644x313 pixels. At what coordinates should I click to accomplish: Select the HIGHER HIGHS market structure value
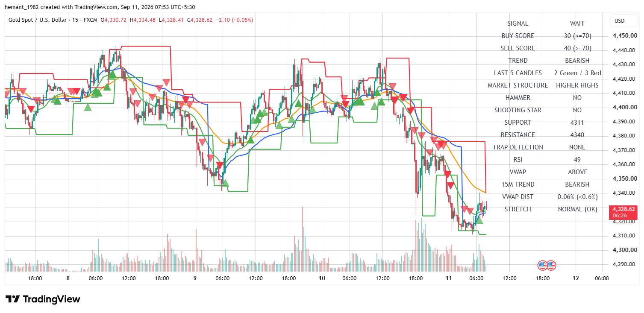pos(577,85)
